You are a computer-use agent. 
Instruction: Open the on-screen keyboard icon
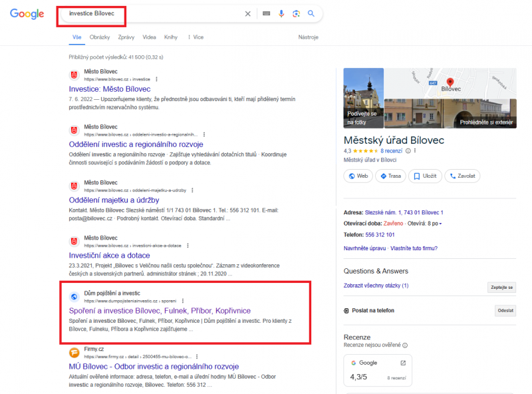click(x=267, y=13)
